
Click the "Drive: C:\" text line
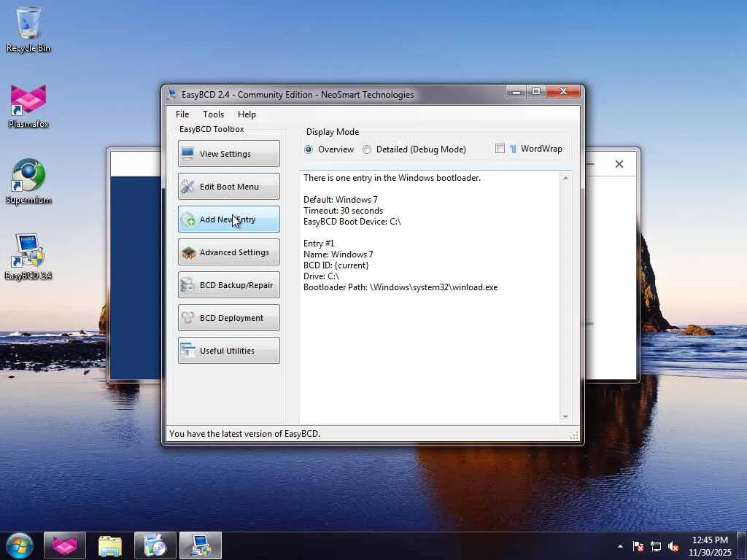pyautogui.click(x=321, y=276)
